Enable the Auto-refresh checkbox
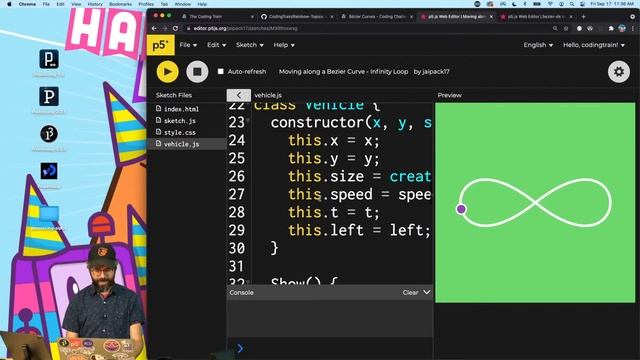 tap(220, 71)
